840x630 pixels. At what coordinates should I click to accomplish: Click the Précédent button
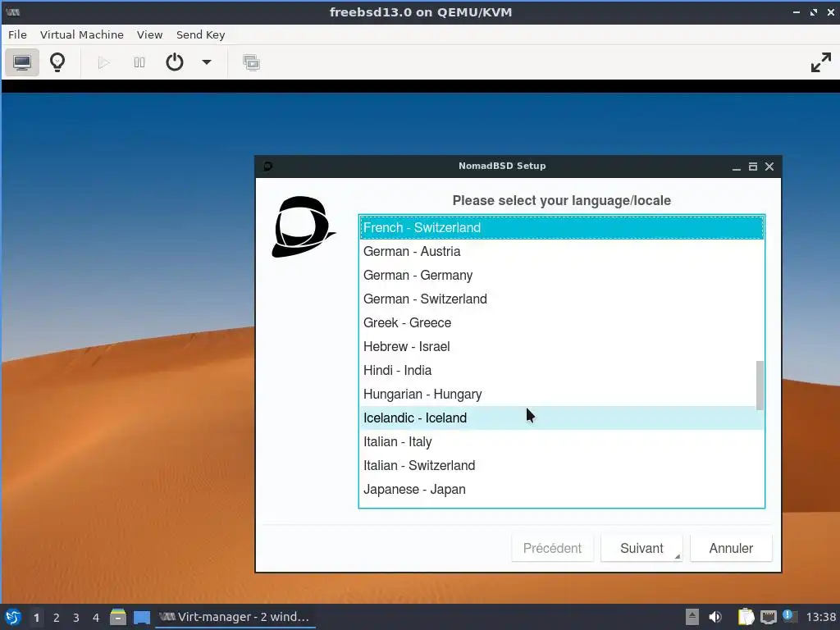[552, 548]
